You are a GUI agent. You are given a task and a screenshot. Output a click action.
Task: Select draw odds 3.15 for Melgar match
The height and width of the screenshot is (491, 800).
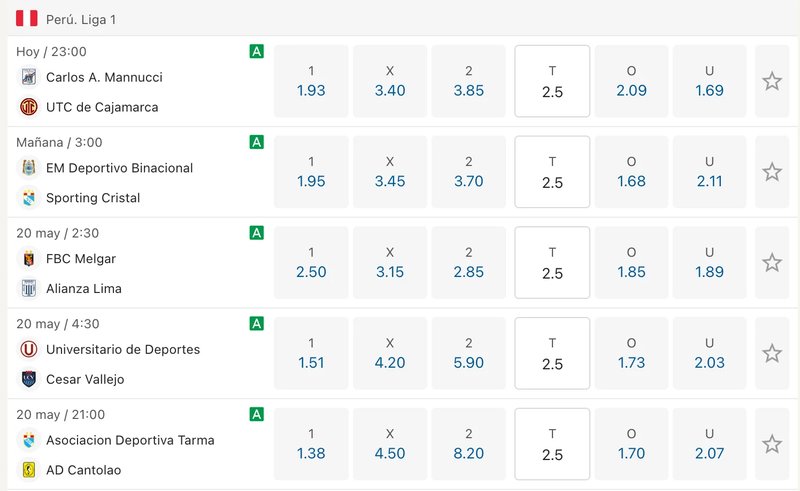pos(390,263)
